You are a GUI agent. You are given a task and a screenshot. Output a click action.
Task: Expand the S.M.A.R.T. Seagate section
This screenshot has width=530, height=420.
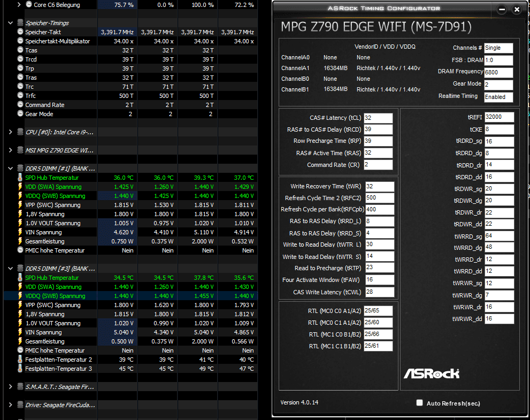11,386
